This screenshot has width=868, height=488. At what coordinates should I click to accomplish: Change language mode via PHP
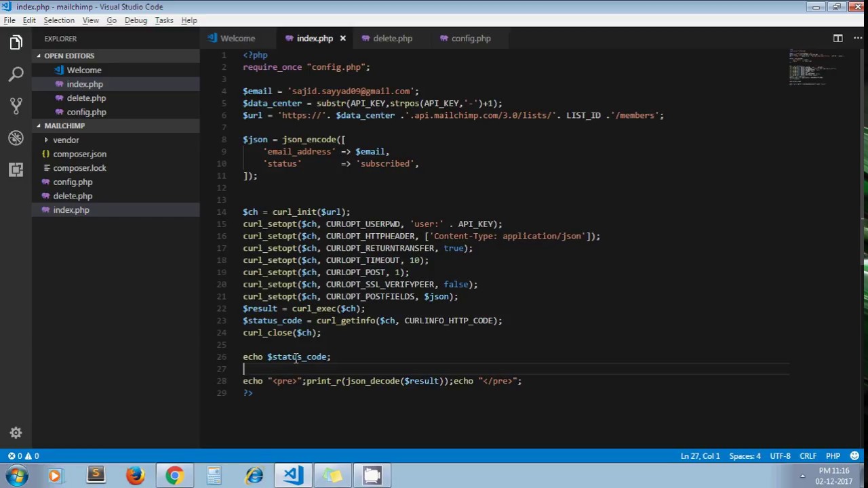coord(833,456)
